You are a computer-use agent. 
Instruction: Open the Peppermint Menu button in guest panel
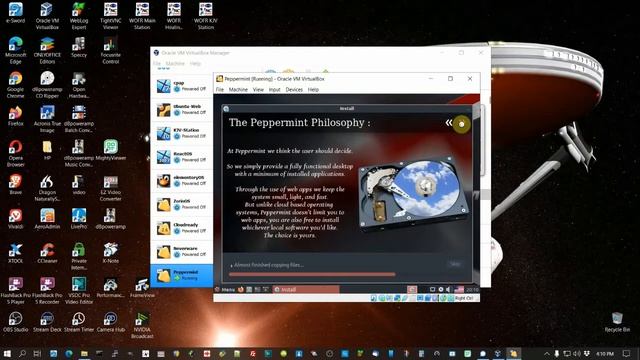225,289
